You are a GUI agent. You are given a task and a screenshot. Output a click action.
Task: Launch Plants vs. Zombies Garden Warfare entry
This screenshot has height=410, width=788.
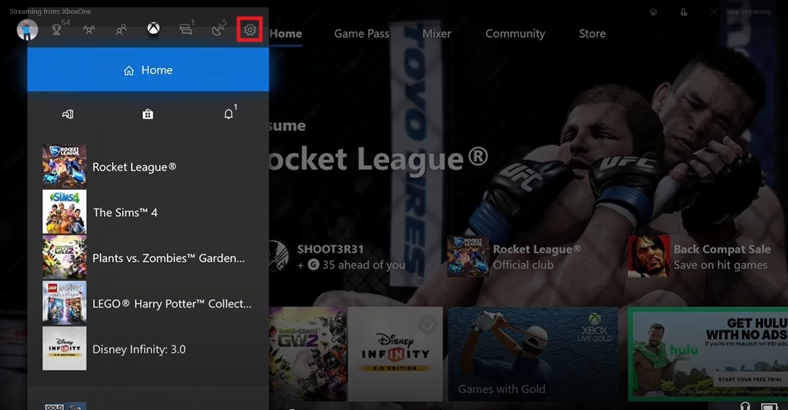point(148,258)
